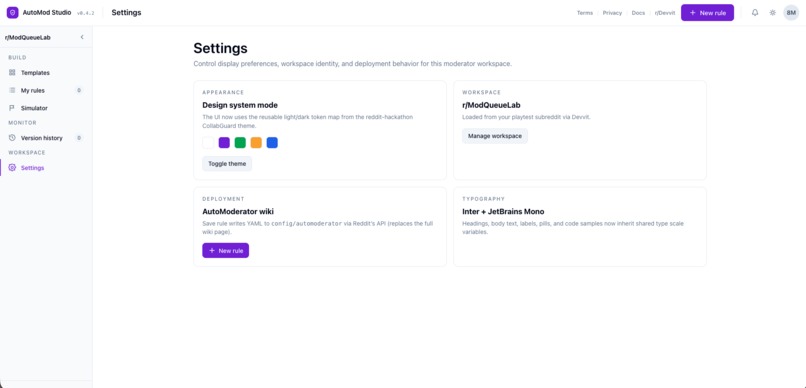806x388 pixels.
Task: Click r/ModQueueLab heading in Workspace card
Action: click(491, 105)
